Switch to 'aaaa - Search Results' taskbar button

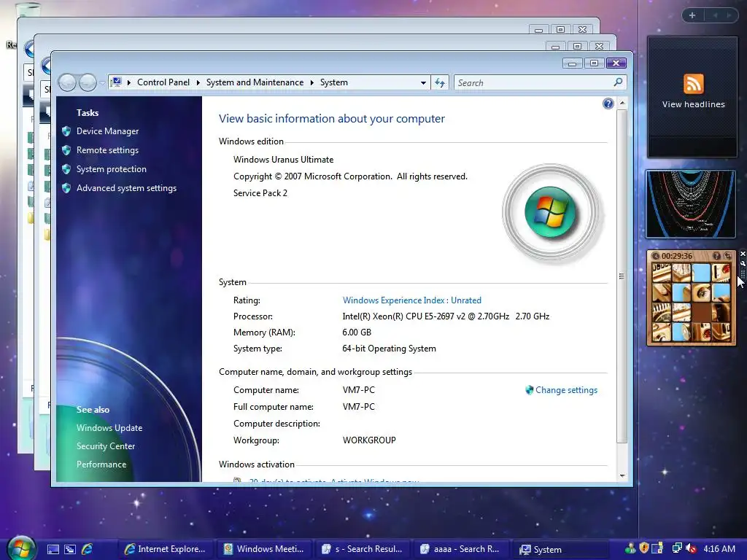click(462, 549)
